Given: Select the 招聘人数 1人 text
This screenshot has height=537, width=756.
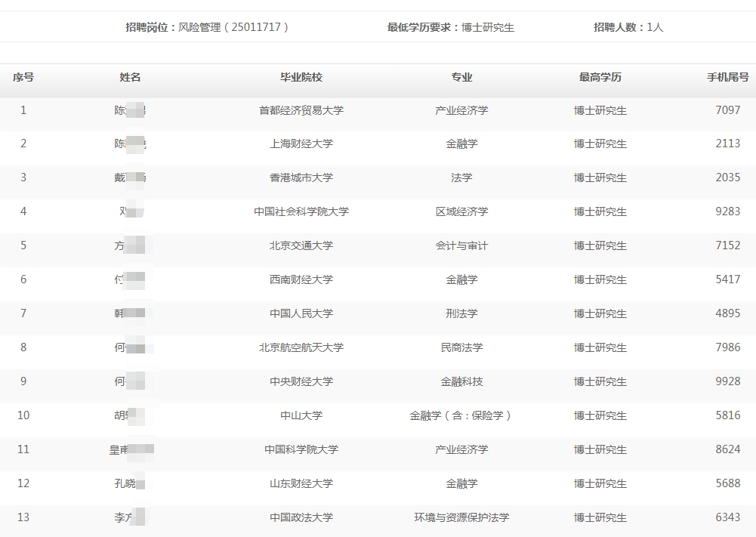Looking at the screenshot, I should 628,27.
